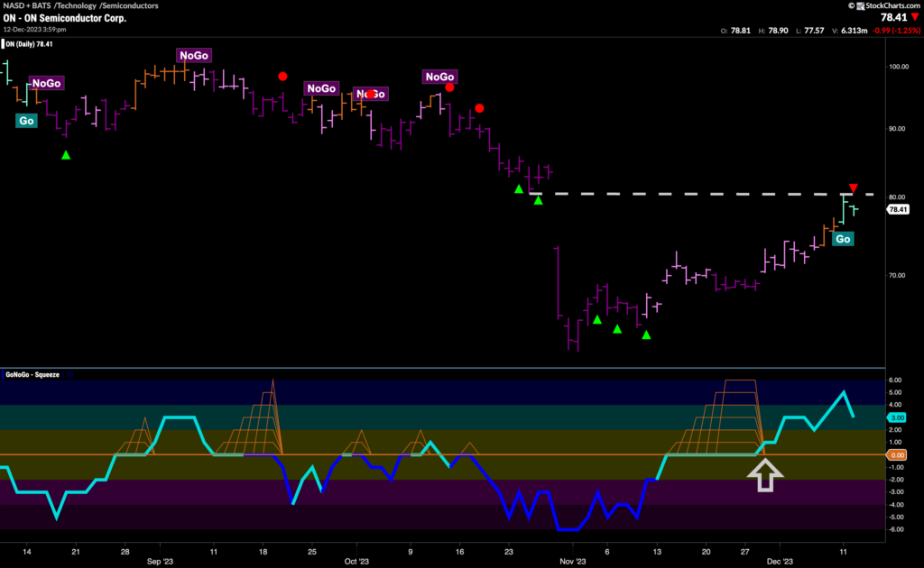Click the green triangle under the August Go label
The height and width of the screenshot is (568, 924).
[65, 155]
